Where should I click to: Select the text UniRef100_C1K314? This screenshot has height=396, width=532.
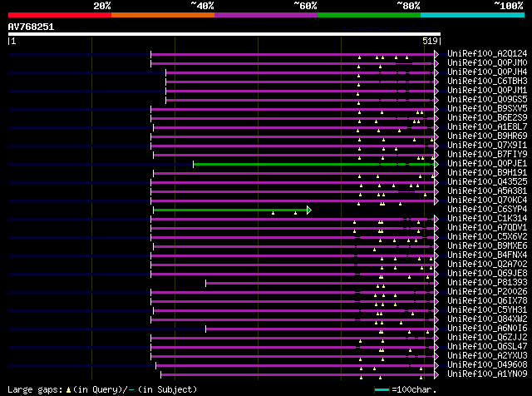pyautogui.click(x=487, y=219)
